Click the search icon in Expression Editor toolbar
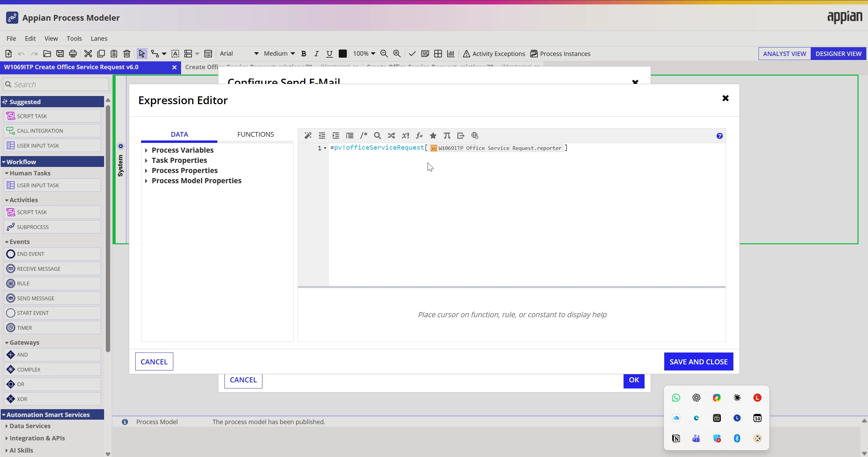 coord(377,136)
